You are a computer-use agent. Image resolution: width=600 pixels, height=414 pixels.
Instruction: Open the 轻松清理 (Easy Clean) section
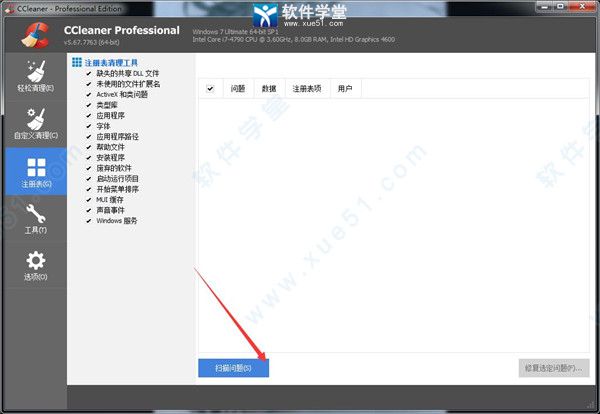coord(36,77)
